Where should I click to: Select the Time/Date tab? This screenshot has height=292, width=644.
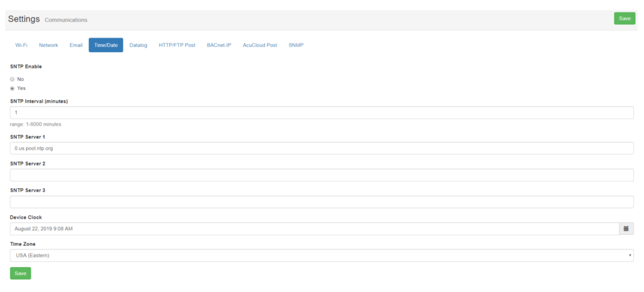(106, 45)
